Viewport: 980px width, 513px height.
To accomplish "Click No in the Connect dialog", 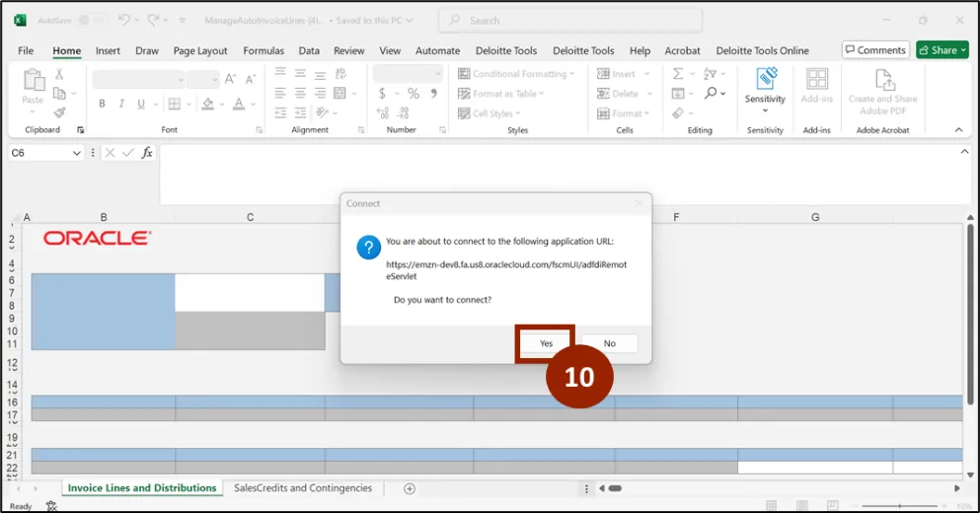I will [x=609, y=343].
